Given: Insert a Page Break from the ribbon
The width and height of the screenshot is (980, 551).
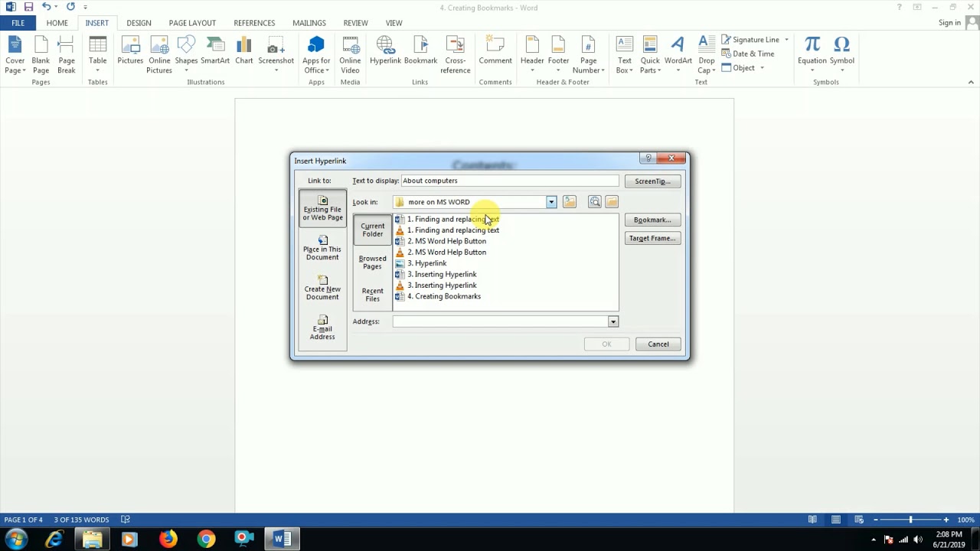Looking at the screenshot, I should [67, 55].
